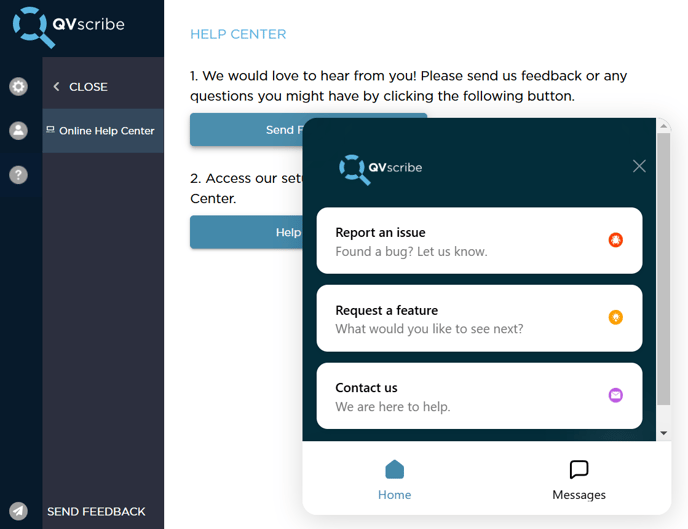Click the orange bug icon
This screenshot has width=688, height=529.
616,240
